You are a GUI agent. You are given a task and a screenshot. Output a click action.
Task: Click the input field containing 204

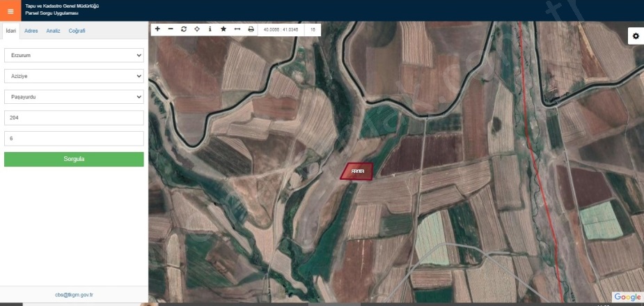click(74, 118)
